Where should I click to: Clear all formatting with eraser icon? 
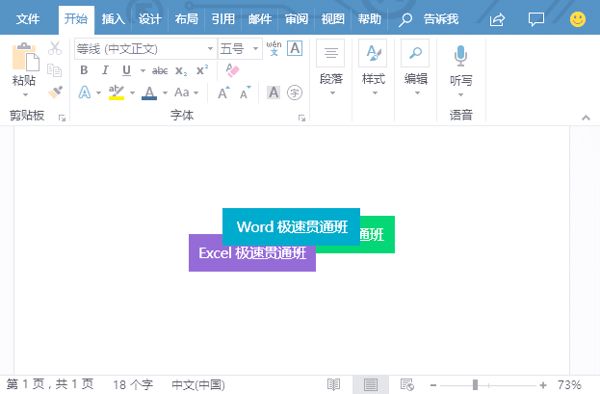pos(232,70)
